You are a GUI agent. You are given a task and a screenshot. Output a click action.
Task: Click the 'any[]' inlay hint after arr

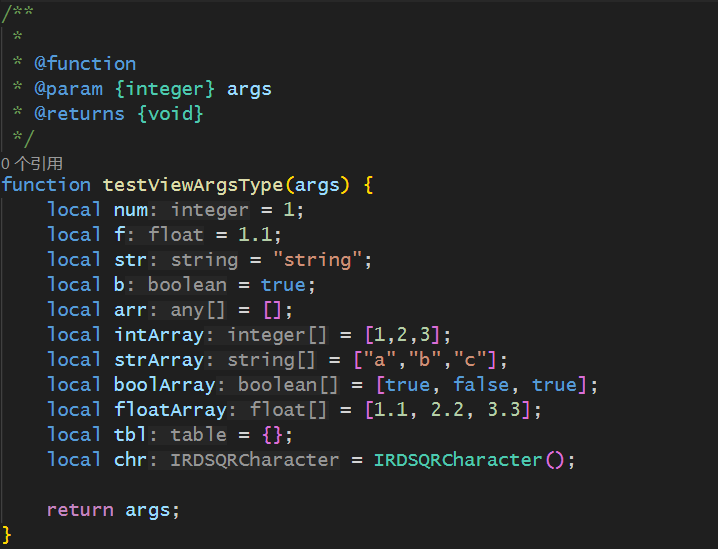(198, 310)
